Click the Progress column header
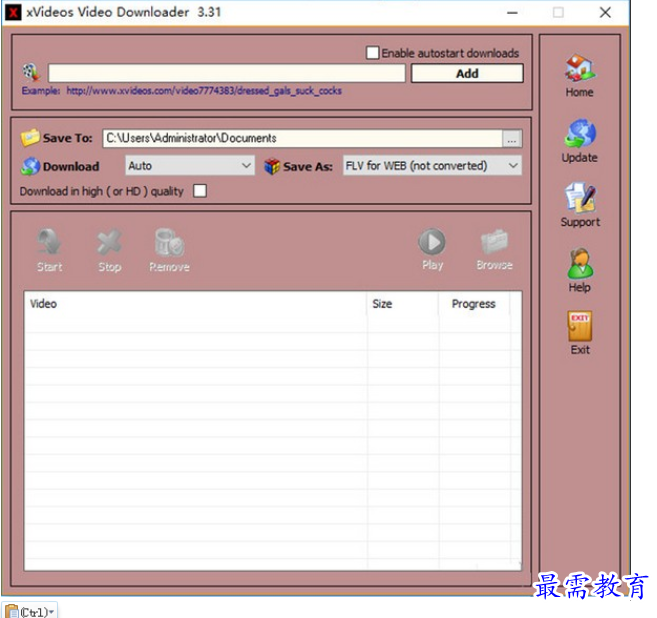The height and width of the screenshot is (618, 657). 474,304
